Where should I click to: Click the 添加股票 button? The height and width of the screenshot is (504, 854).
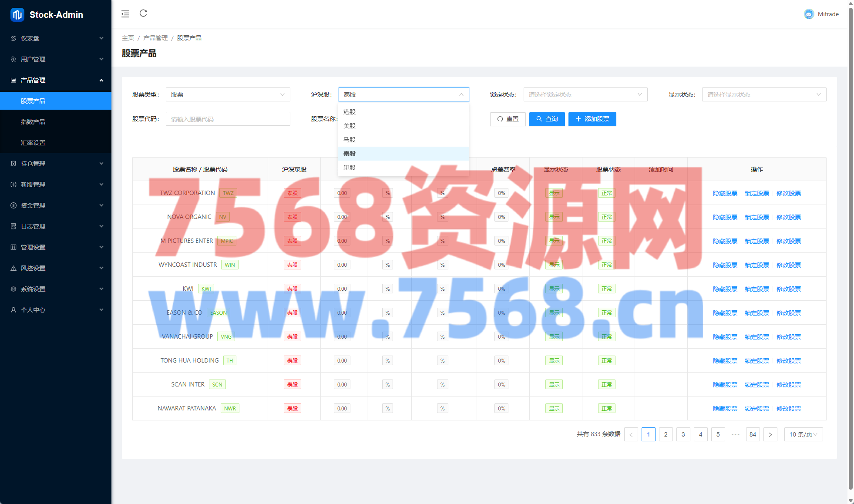point(592,119)
